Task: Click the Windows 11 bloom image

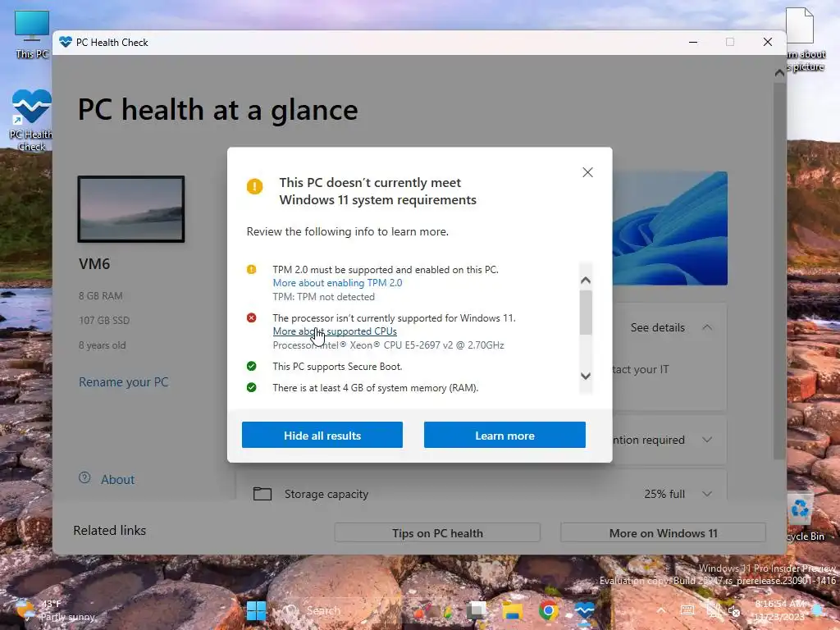Action: [669, 228]
